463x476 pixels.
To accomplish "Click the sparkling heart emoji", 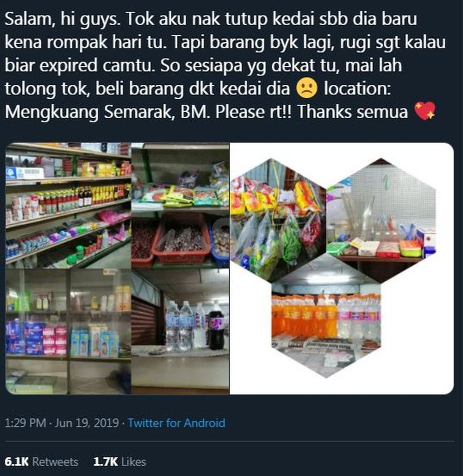I will point(425,112).
